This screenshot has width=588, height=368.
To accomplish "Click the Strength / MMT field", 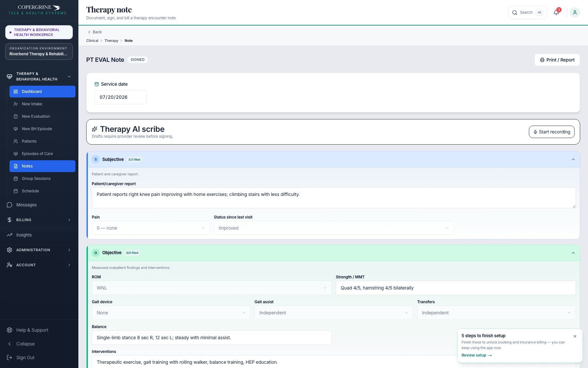I will pos(456,288).
